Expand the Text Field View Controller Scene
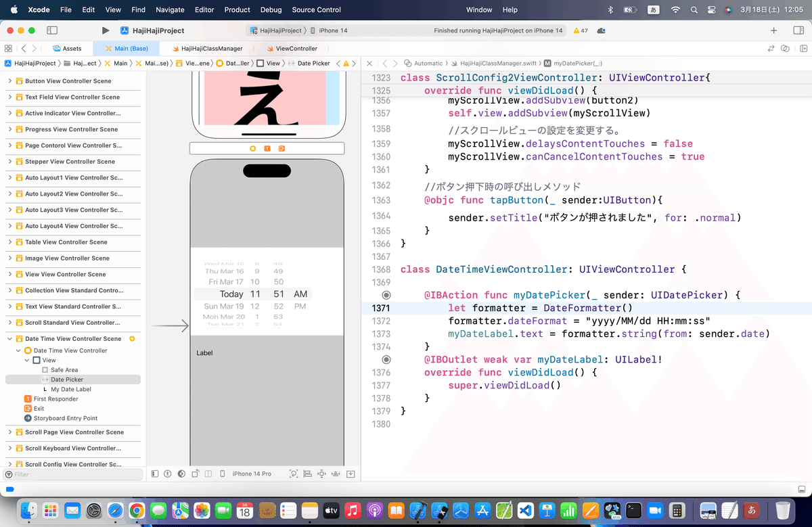Viewport: 812px width, 527px height. (10, 97)
